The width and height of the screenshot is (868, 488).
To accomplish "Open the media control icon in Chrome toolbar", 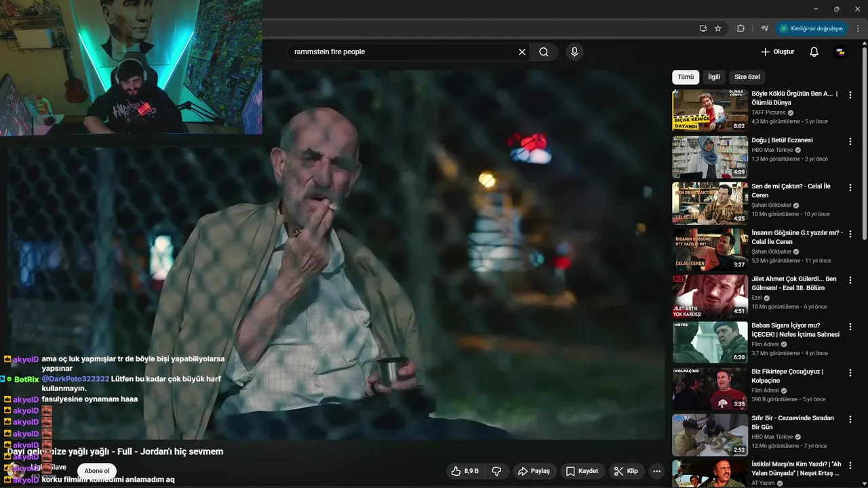I will pos(765,28).
